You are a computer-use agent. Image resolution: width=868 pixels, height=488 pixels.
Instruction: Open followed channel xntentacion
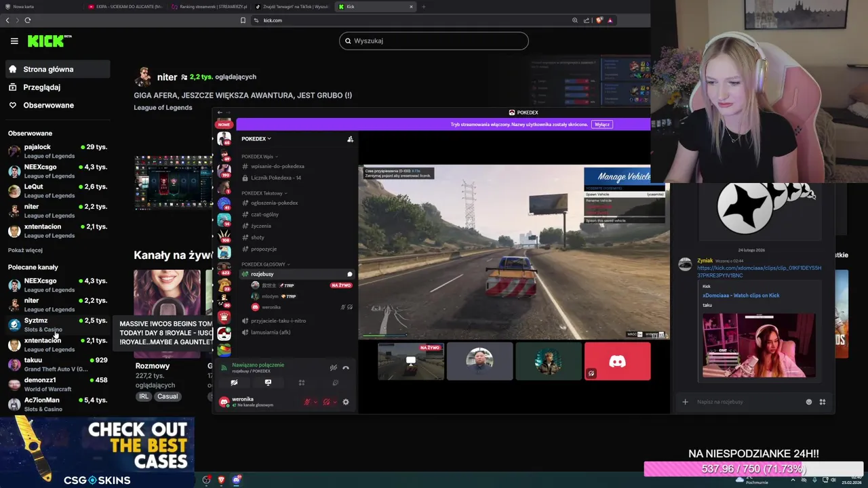(x=58, y=230)
